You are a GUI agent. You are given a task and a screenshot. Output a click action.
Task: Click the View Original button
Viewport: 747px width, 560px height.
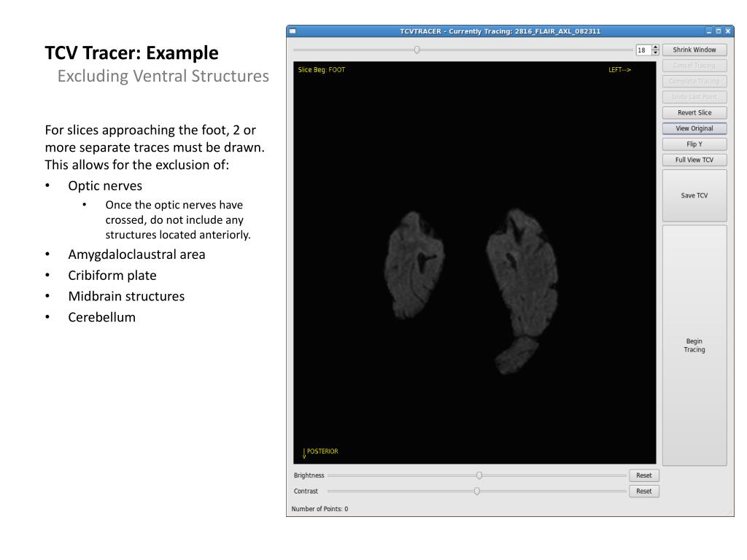click(694, 128)
